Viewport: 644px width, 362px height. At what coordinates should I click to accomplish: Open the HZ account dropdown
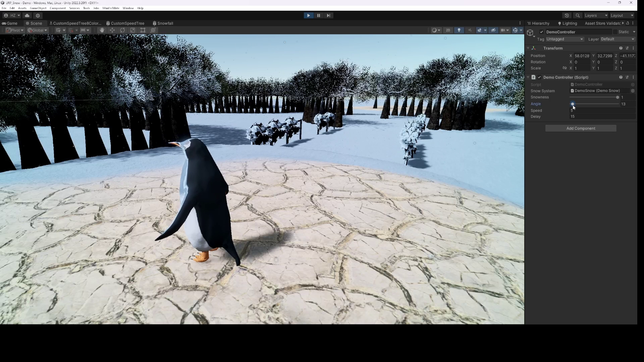[x=12, y=15]
